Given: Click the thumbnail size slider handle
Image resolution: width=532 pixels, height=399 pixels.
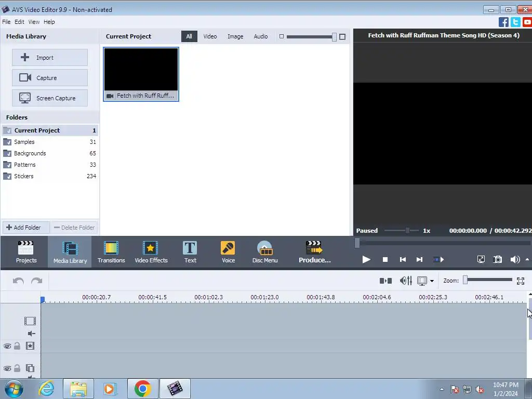Looking at the screenshot, I should (334, 37).
